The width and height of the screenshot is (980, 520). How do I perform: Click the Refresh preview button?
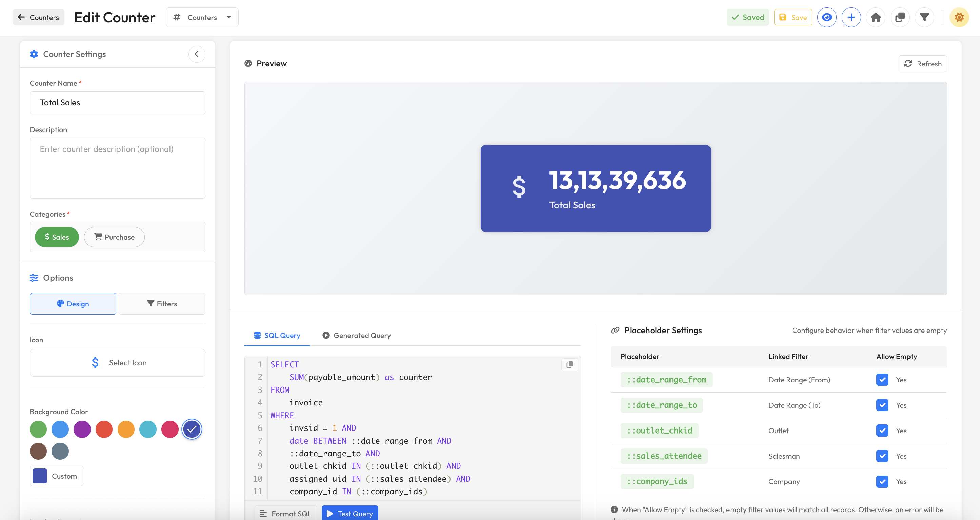pyautogui.click(x=923, y=63)
